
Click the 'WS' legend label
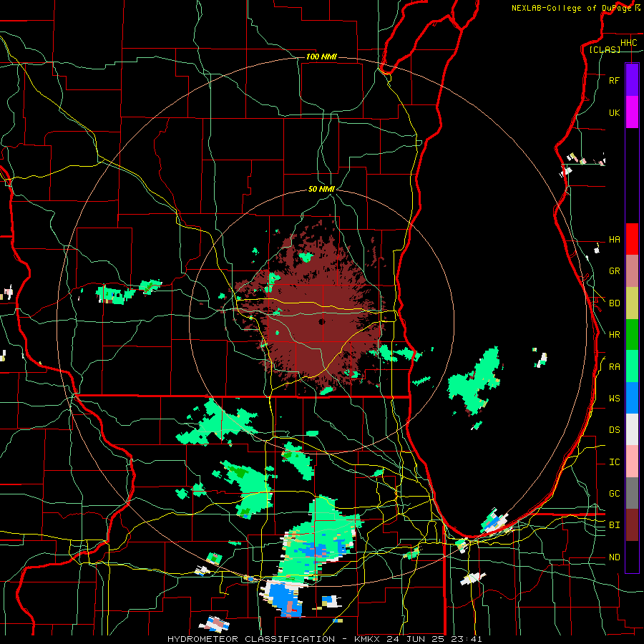point(614,399)
